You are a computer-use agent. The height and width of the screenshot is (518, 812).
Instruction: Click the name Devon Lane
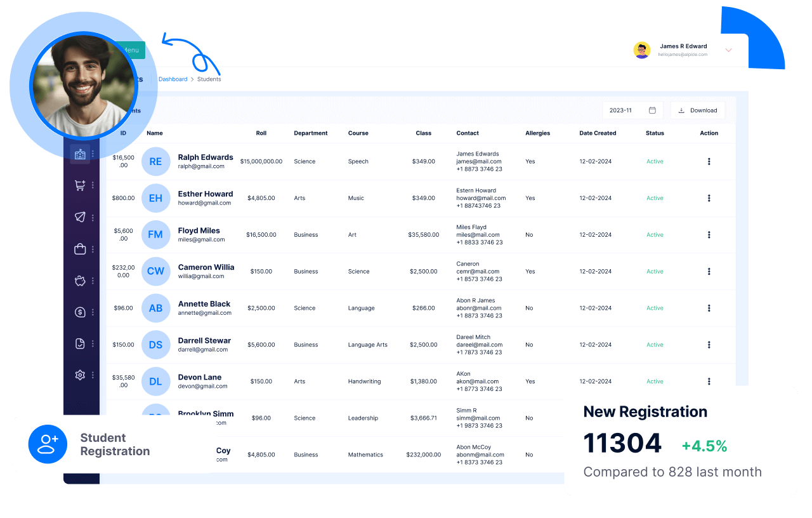(x=200, y=377)
